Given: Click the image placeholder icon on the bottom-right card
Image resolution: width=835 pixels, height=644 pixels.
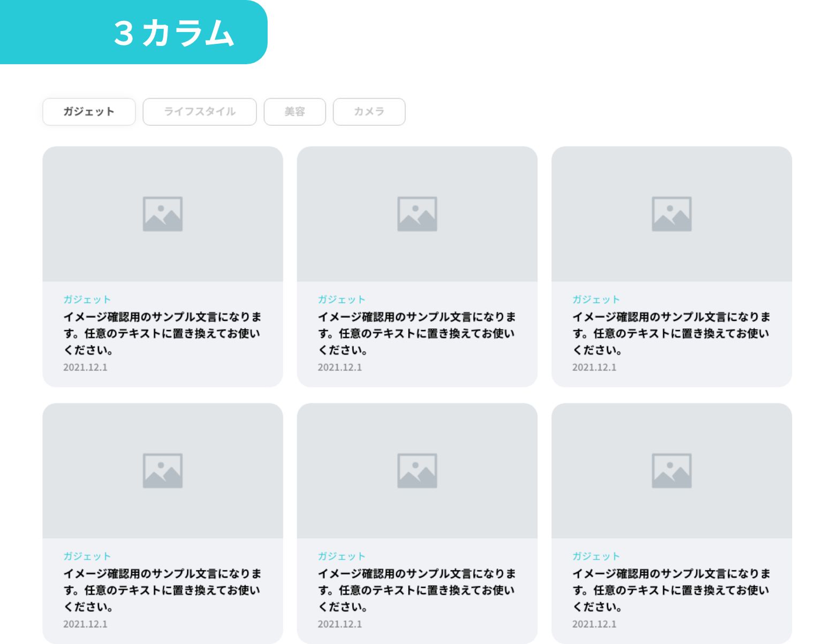Looking at the screenshot, I should point(672,470).
